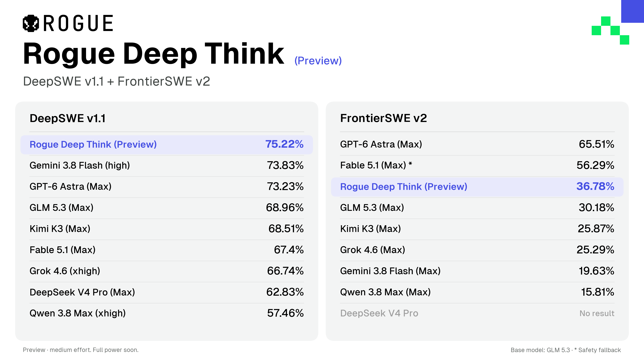
Task: Select the FrontierSWE v2 panel heading
Action: (384, 118)
